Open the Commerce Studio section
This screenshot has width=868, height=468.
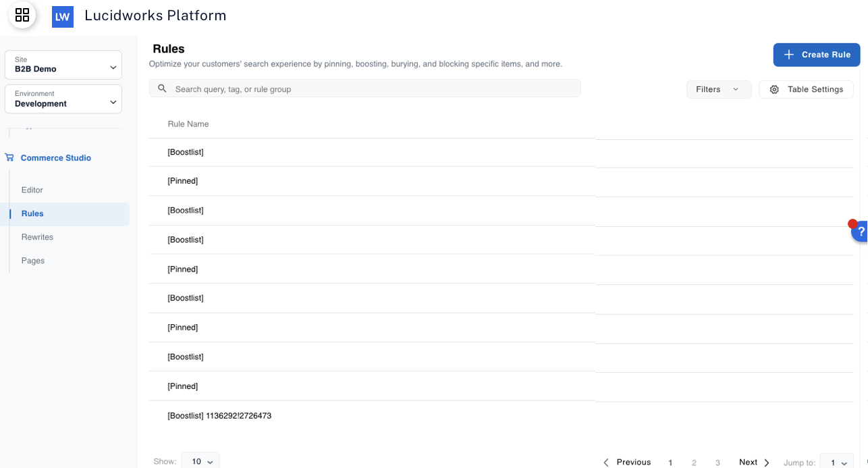[x=55, y=157]
